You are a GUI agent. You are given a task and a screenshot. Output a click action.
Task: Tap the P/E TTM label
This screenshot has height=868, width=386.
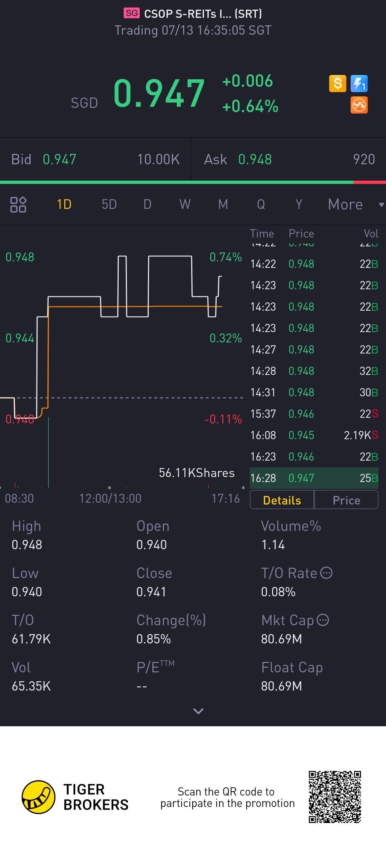pos(155,667)
